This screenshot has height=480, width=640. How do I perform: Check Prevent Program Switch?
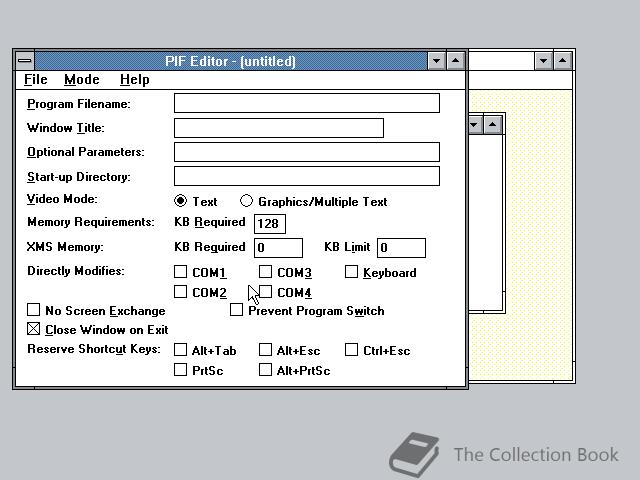(x=236, y=310)
